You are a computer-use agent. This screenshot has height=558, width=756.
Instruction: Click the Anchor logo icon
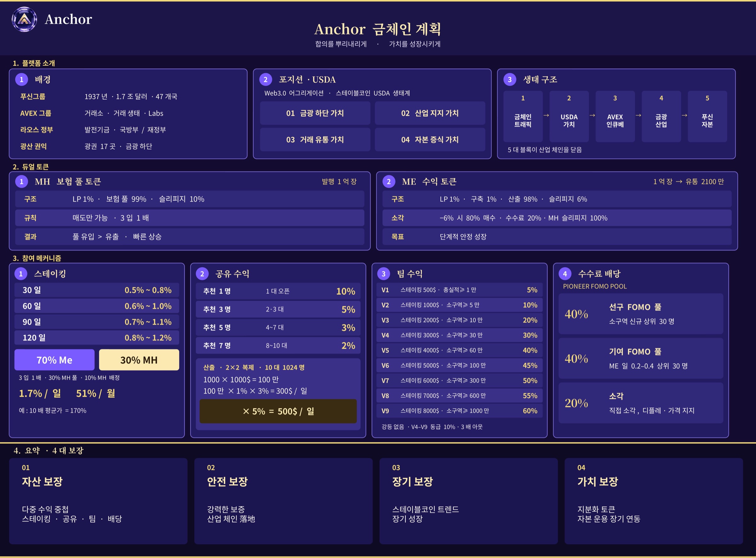tap(24, 19)
